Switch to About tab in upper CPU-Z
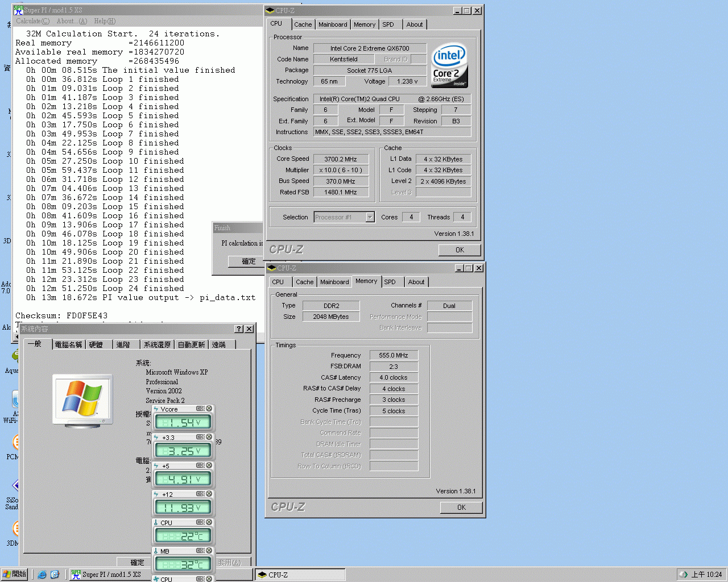728x582 pixels. click(x=415, y=24)
